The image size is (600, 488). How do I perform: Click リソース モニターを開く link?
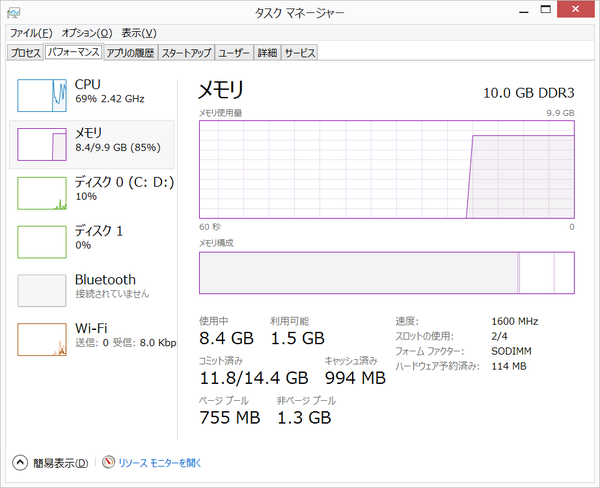coord(160,463)
